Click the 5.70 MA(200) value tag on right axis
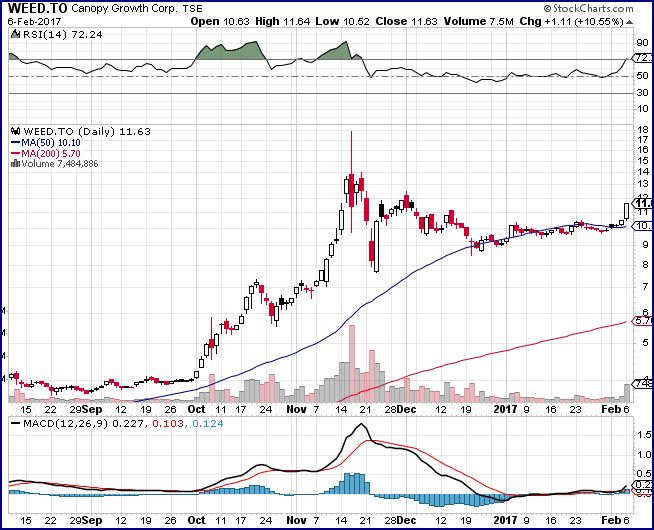 [643, 321]
